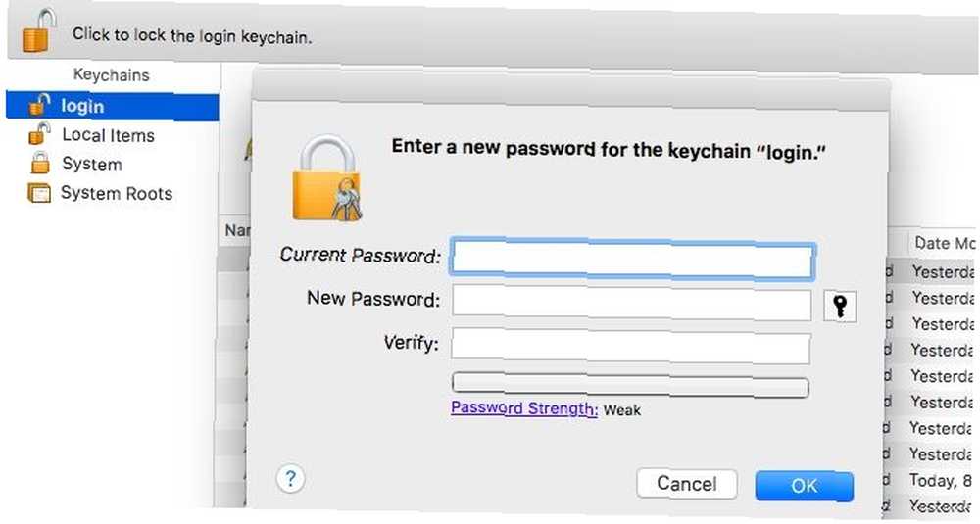This screenshot has height=524, width=980.
Task: Open the Password Strength link
Action: [x=524, y=408]
